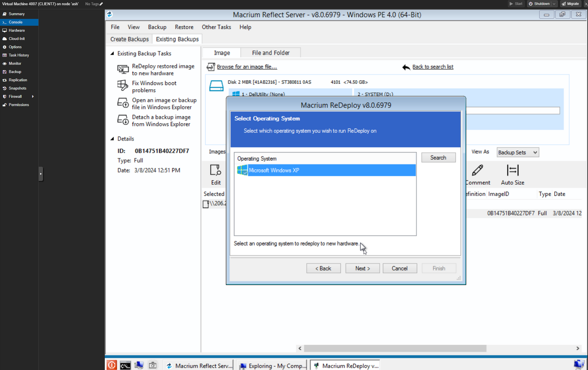Viewport: 588px width, 370px height.
Task: Click the Back button in ReDeploy
Action: pyautogui.click(x=323, y=268)
